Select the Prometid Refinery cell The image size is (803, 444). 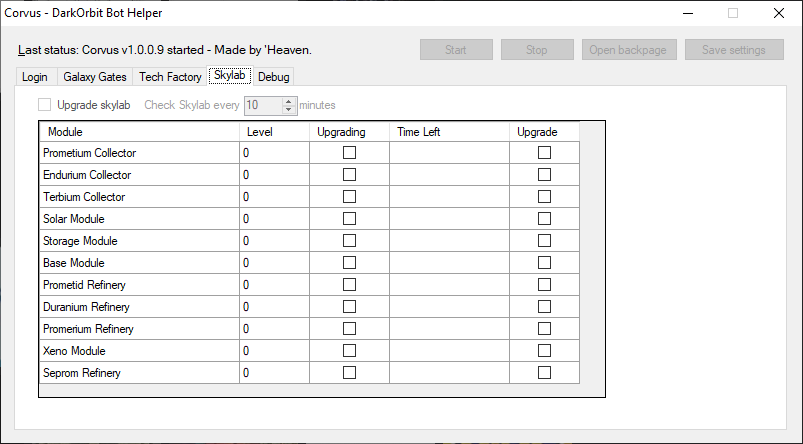coord(139,285)
